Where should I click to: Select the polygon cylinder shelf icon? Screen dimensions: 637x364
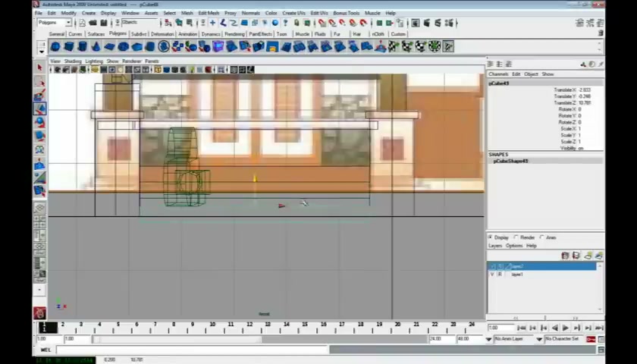[82, 47]
